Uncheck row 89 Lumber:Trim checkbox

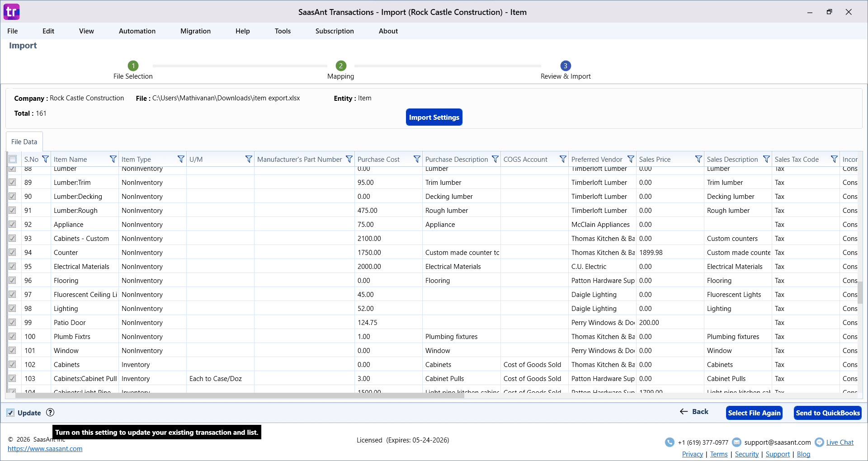point(12,182)
